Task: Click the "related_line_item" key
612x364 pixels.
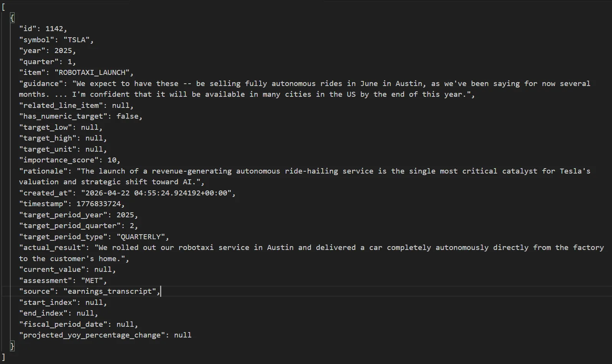Action: coord(61,106)
